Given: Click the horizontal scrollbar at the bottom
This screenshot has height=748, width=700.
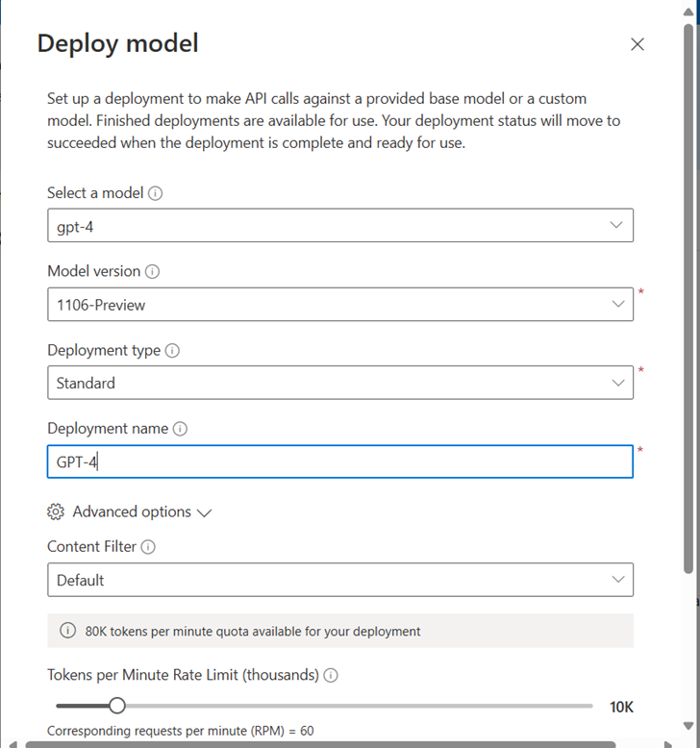Looking at the screenshot, I should (x=317, y=743).
